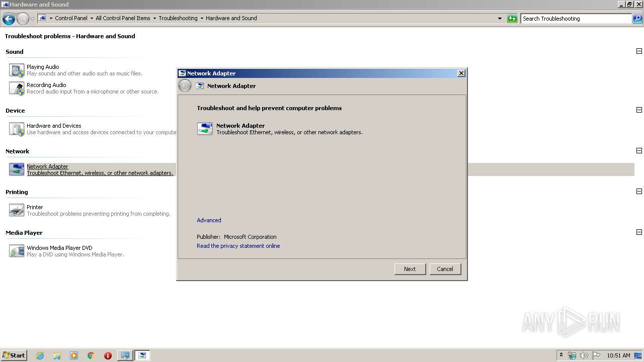The width and height of the screenshot is (644, 362).
Task: Click the Start button
Action: (x=14, y=355)
